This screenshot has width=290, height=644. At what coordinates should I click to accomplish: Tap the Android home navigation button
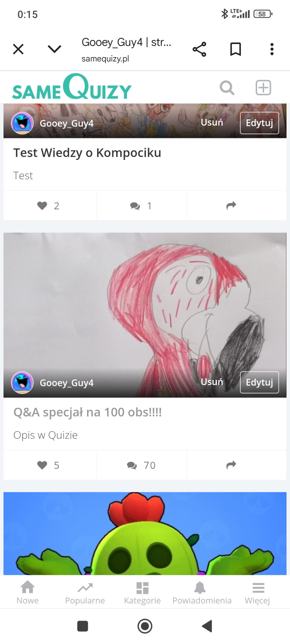coord(145,626)
